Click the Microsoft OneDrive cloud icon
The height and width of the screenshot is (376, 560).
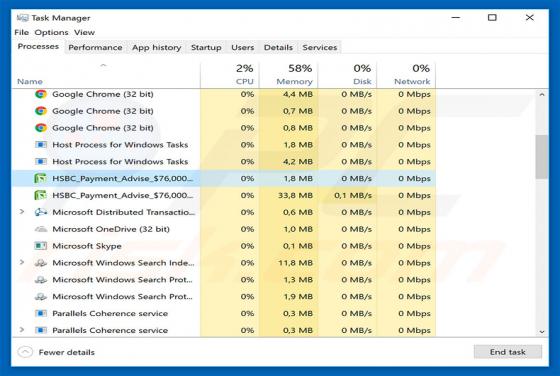41,229
